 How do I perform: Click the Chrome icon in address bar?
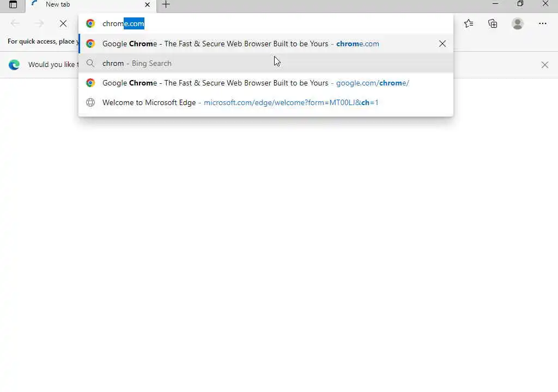(90, 23)
